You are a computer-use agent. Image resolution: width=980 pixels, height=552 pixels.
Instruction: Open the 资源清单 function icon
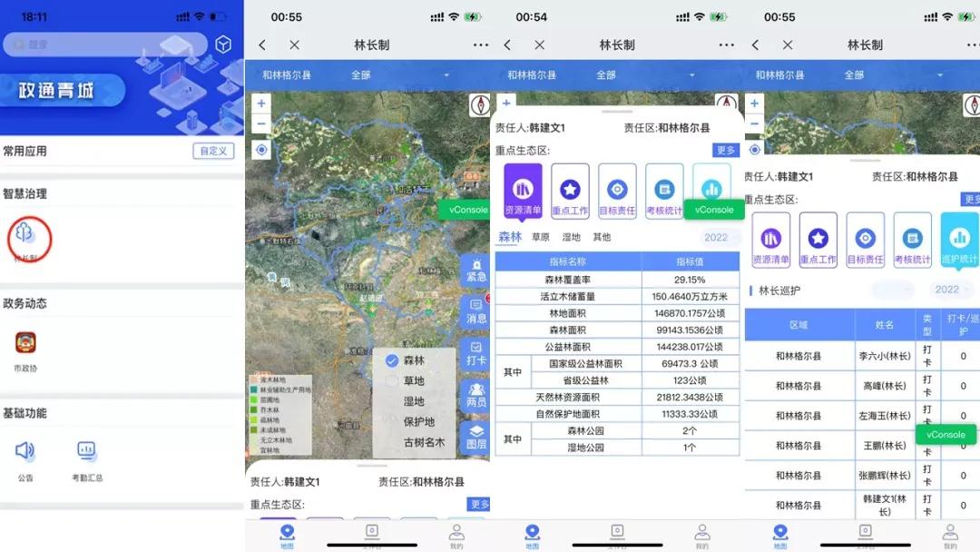tap(524, 189)
